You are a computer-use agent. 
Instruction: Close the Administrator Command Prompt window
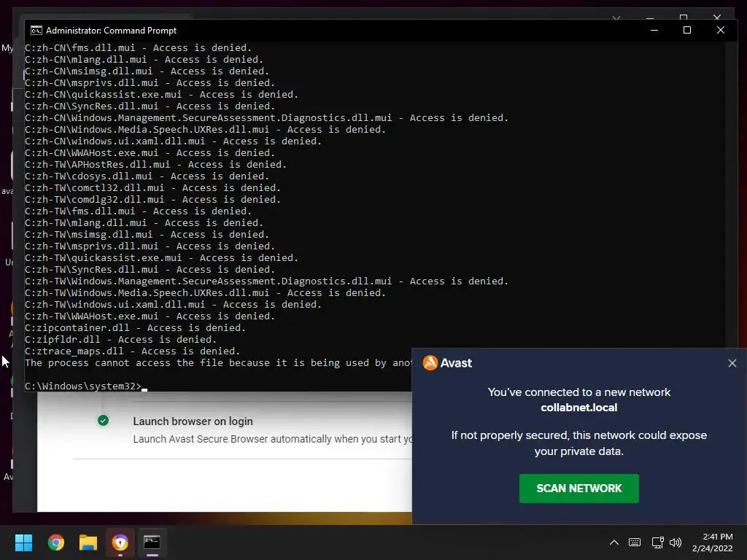[720, 30]
